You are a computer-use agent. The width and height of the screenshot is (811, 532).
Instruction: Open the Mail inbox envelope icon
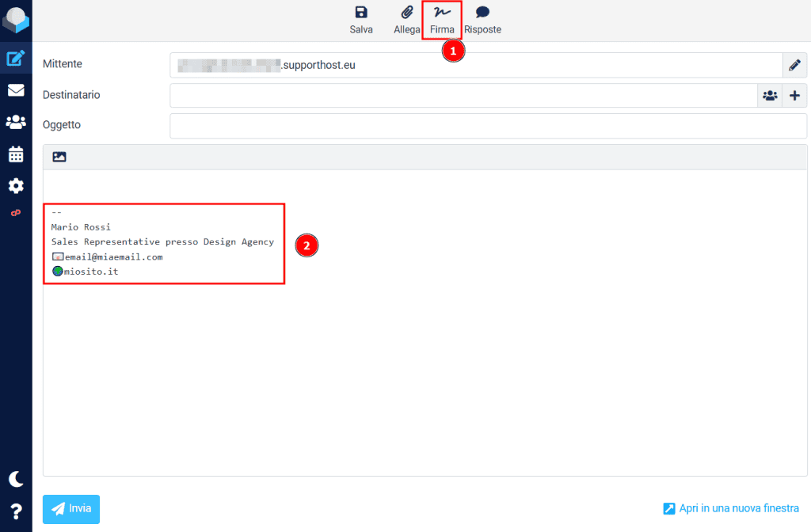coord(16,90)
